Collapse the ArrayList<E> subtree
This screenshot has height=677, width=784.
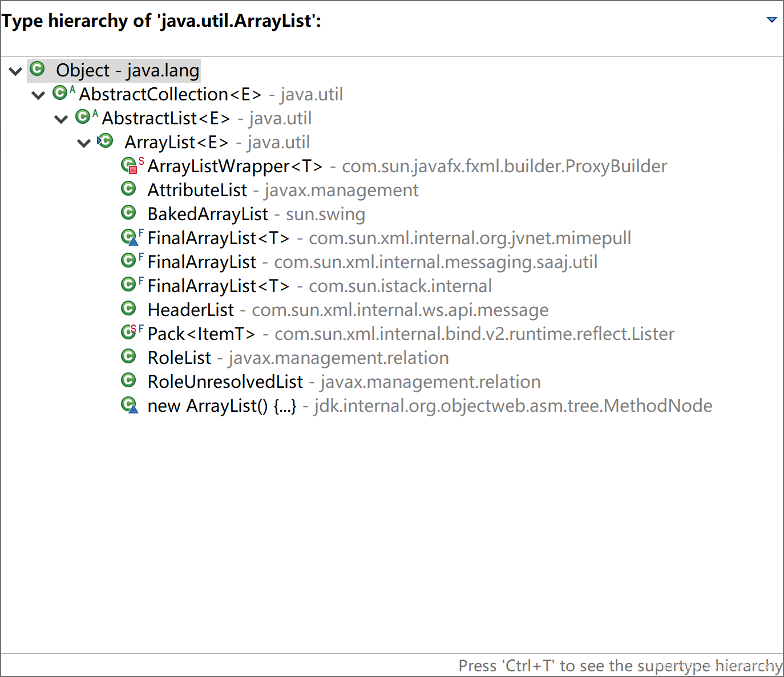(83, 142)
